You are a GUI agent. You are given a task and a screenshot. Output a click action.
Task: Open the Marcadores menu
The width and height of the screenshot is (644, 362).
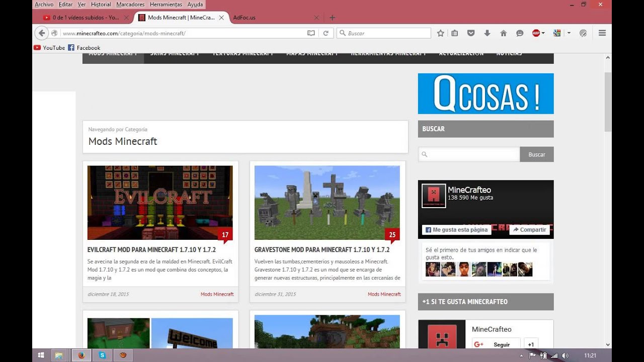click(130, 5)
